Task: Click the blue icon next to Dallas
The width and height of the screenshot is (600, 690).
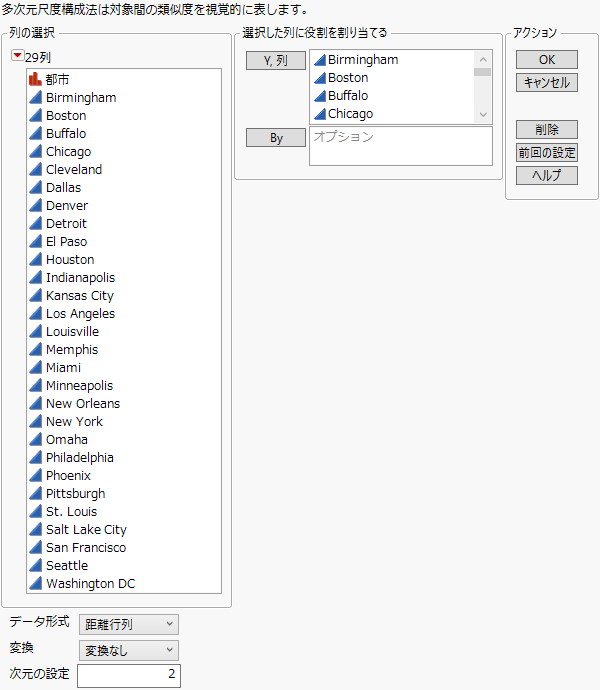Action: point(35,187)
